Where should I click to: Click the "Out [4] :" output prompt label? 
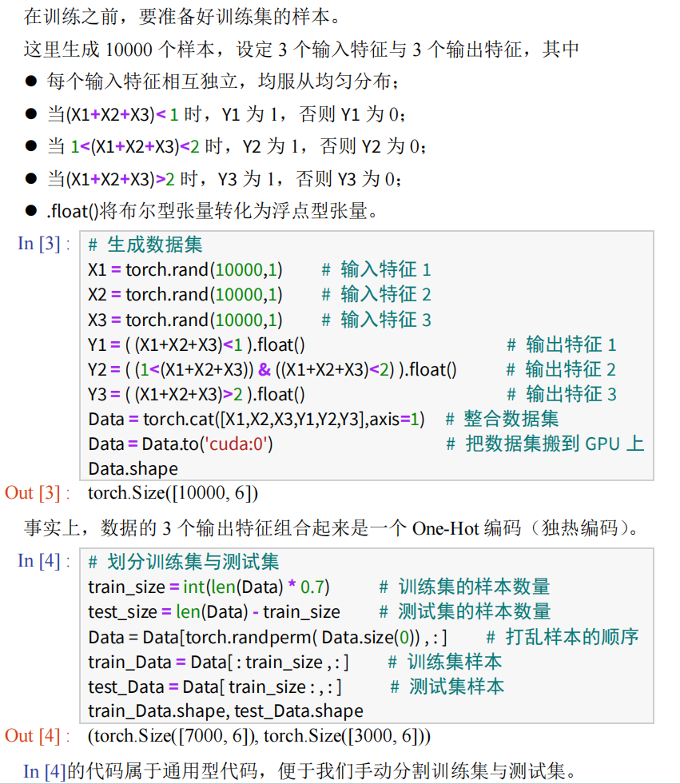pos(38,736)
